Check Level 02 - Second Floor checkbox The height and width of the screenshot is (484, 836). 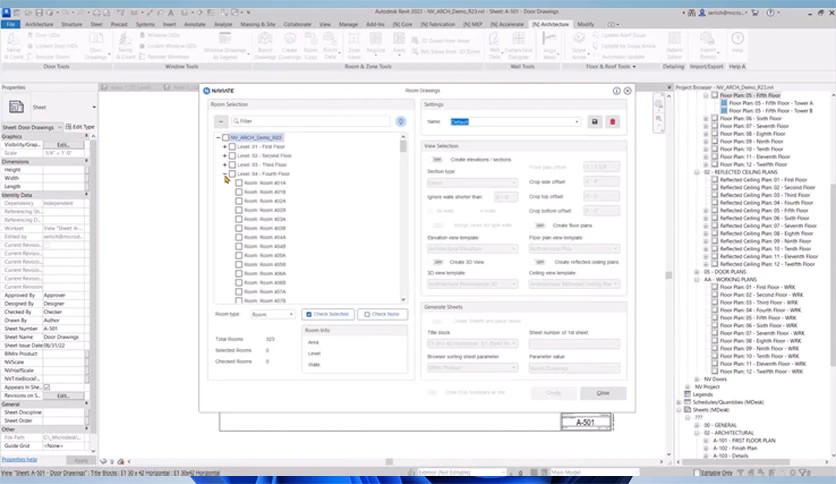coord(232,156)
